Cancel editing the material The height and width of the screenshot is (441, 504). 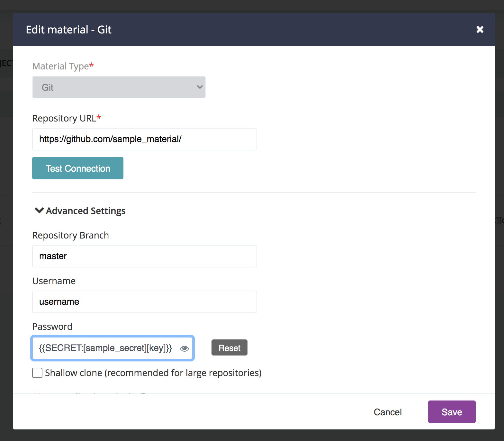[x=388, y=412]
